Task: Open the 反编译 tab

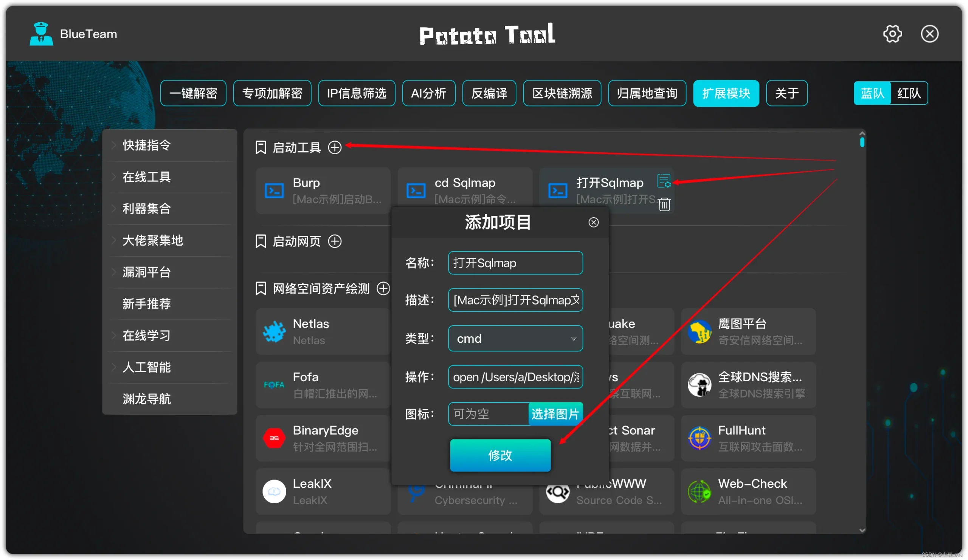Action: (489, 93)
